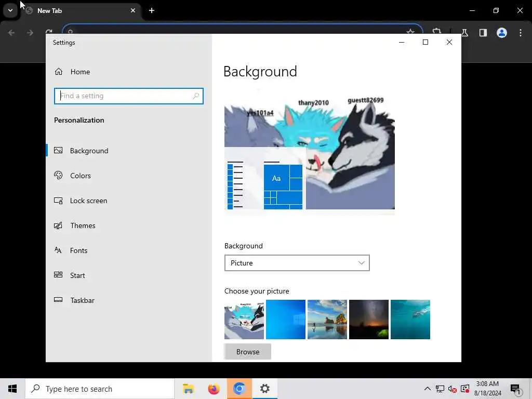Click the Lock screen icon in sidebar
532x399 pixels.
(x=58, y=201)
